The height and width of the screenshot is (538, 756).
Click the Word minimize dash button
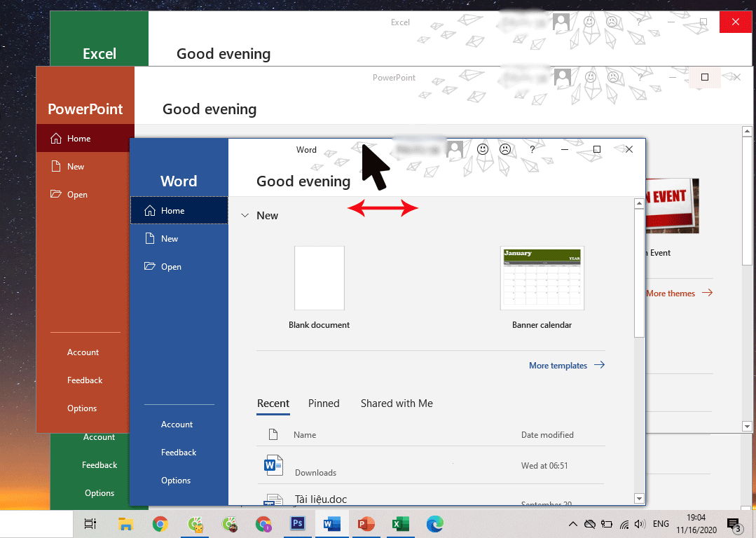tap(565, 149)
